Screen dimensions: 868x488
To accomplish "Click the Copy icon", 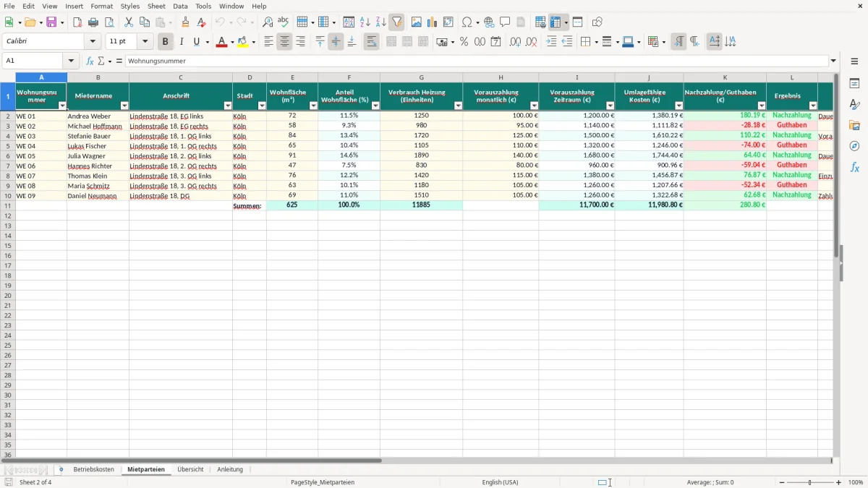I will (x=145, y=22).
